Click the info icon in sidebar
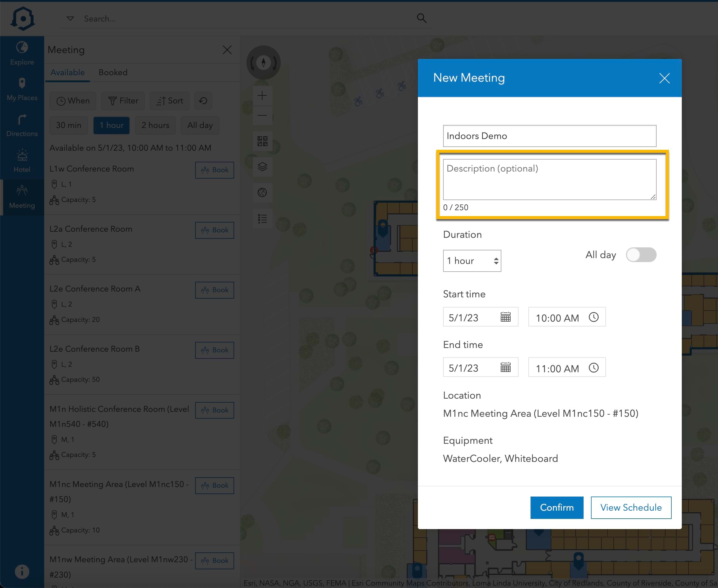 click(22, 572)
